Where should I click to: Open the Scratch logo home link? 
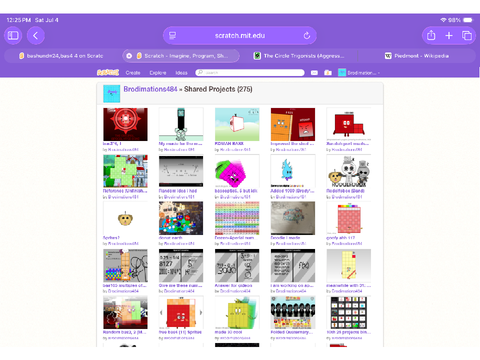[x=108, y=73]
